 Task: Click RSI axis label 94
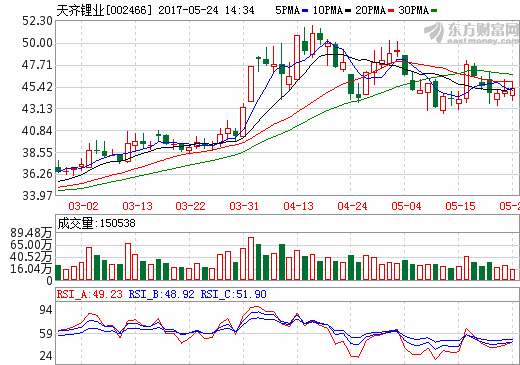point(46,310)
